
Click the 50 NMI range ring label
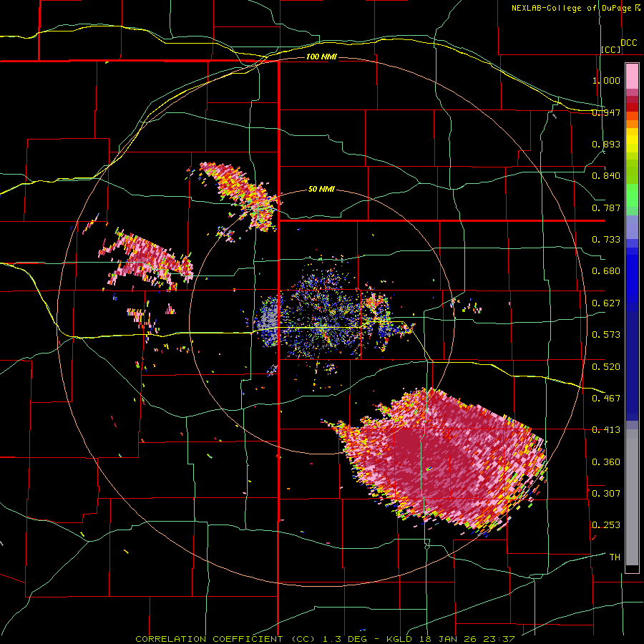pos(321,190)
